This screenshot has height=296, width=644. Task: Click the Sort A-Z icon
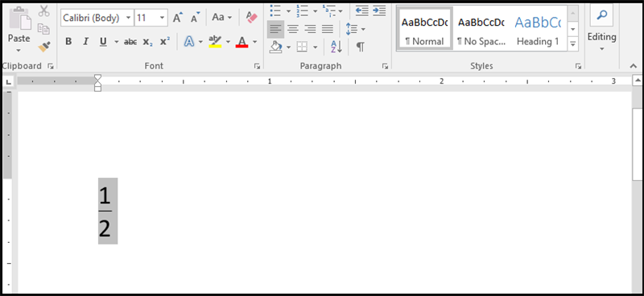tap(336, 47)
